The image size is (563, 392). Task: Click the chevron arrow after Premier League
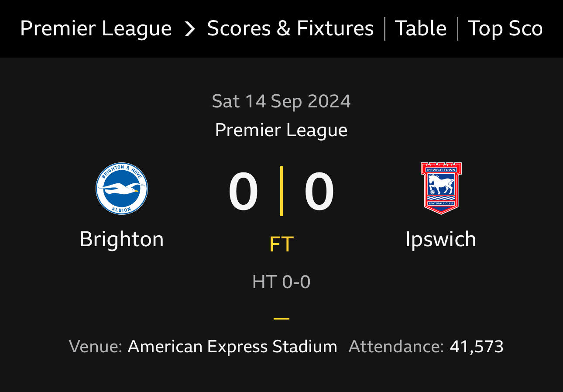pos(189,29)
